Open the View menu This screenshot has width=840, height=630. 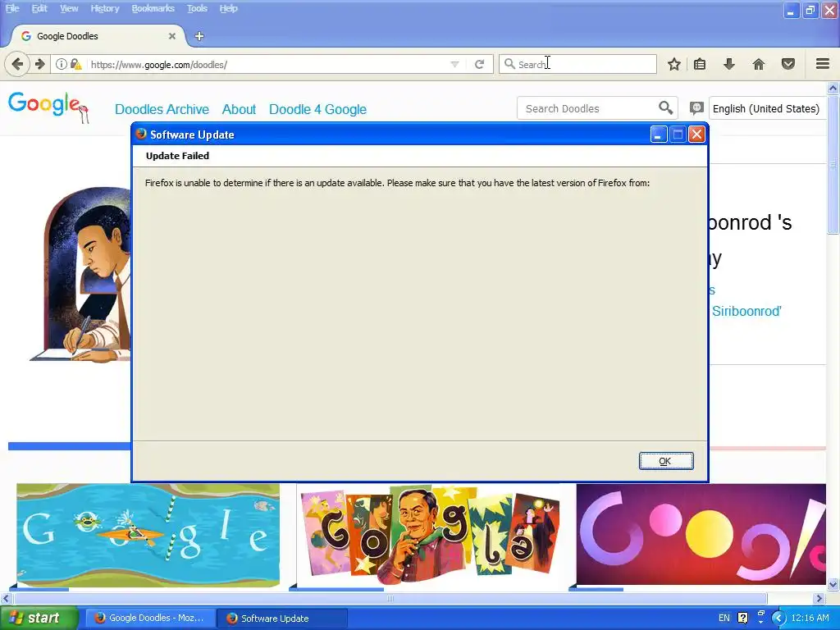69,8
